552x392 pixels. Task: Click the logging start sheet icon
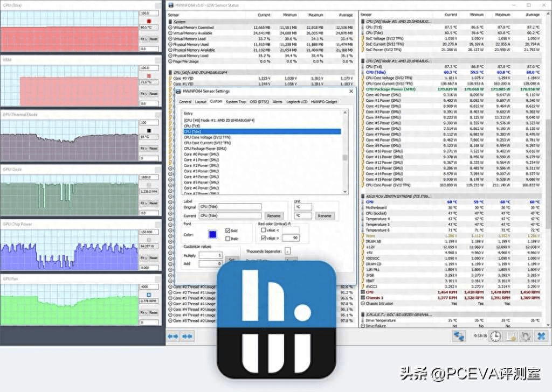click(x=510, y=336)
